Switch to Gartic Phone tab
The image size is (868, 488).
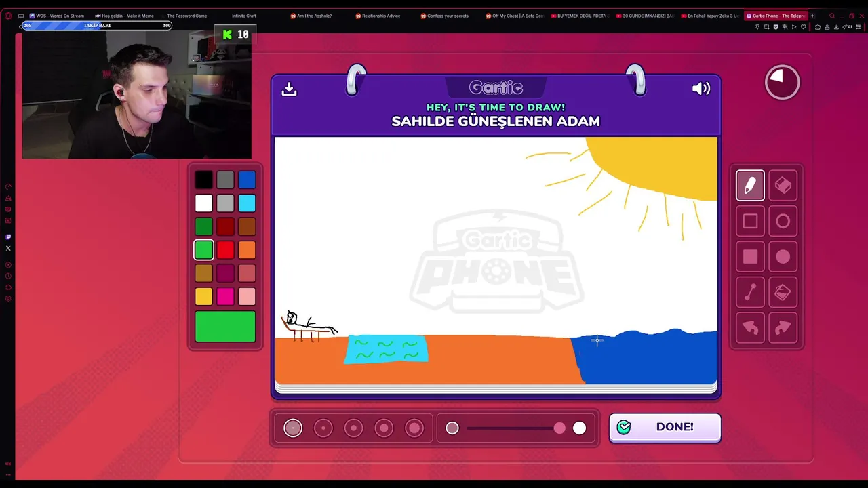click(775, 16)
